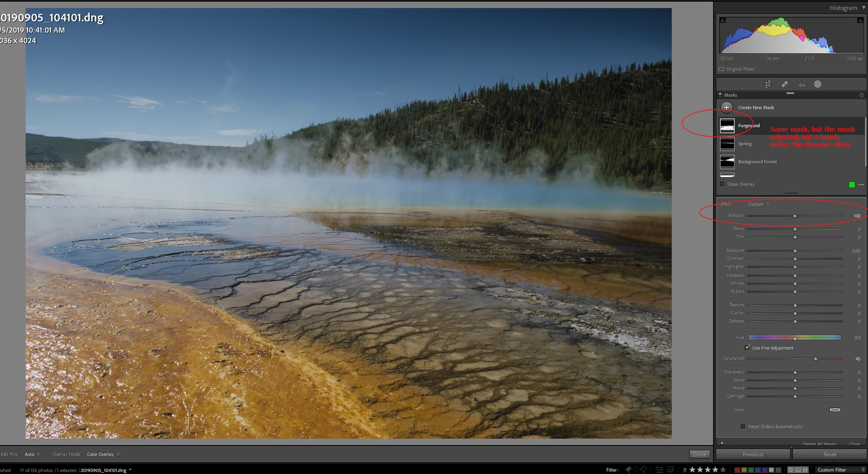Image resolution: width=868 pixels, height=474 pixels.
Task: Select the Masking tool icon
Action: point(817,84)
